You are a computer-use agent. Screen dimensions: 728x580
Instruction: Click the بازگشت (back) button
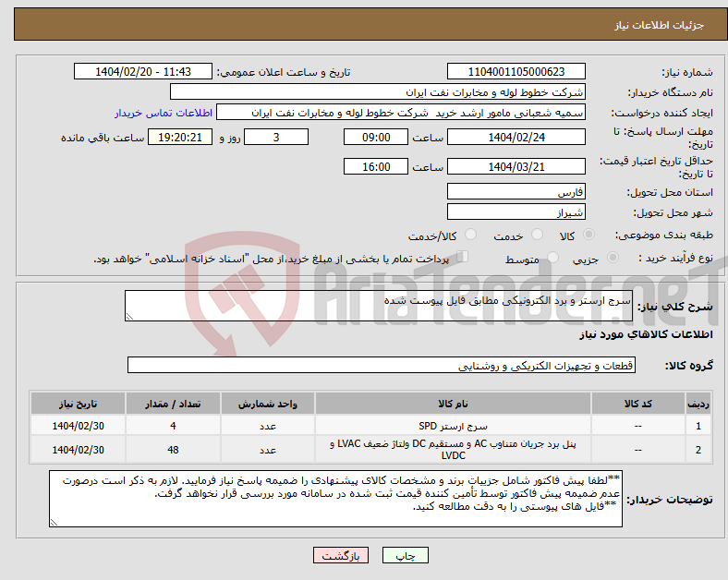click(340, 555)
